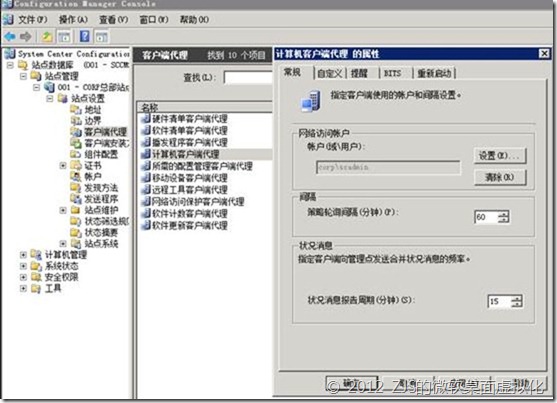557x403 pixels.
Task: Expand the 站点系统 tree node
Action: (63, 243)
